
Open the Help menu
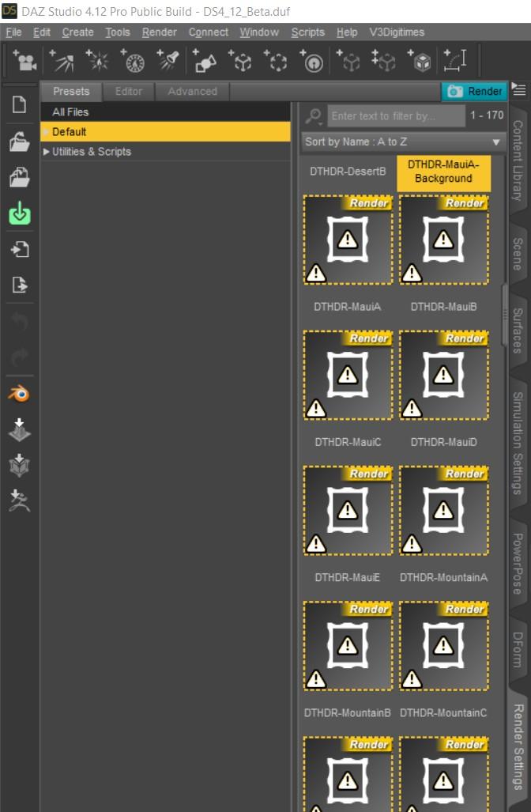[x=347, y=32]
